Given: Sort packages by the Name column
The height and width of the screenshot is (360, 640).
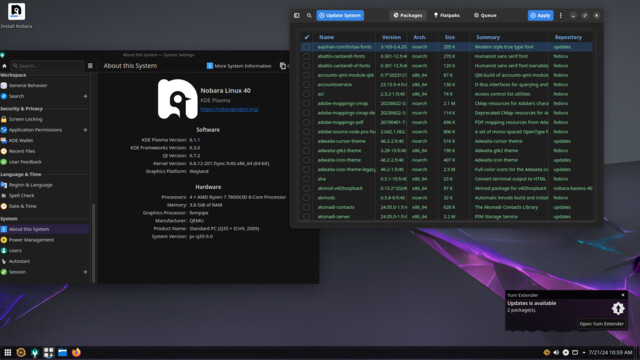Looking at the screenshot, I should point(326,37).
